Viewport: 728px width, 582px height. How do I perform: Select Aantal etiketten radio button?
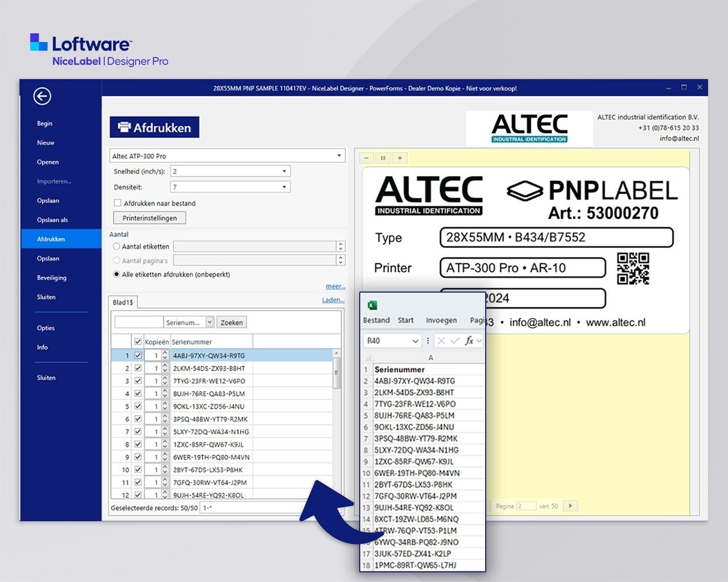[x=117, y=247]
